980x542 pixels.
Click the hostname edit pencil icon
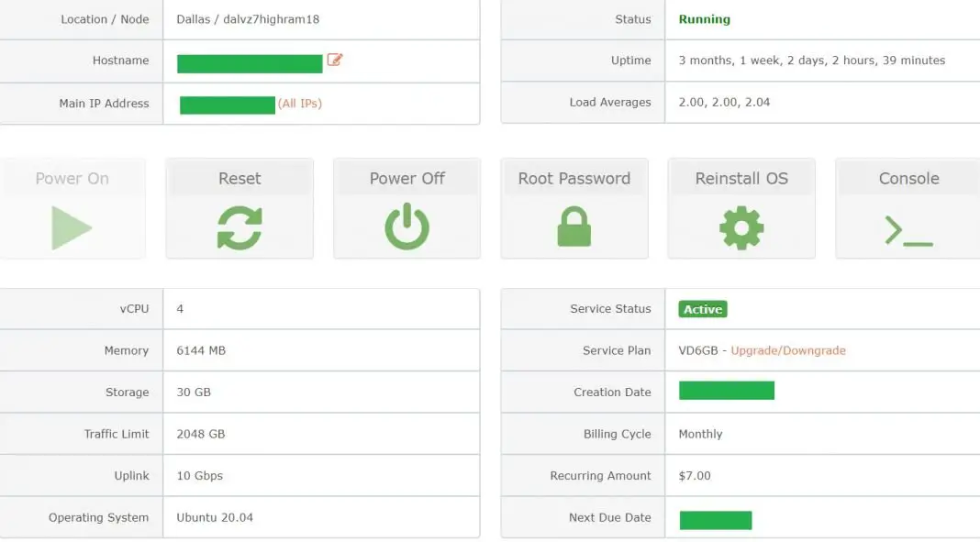tap(334, 61)
